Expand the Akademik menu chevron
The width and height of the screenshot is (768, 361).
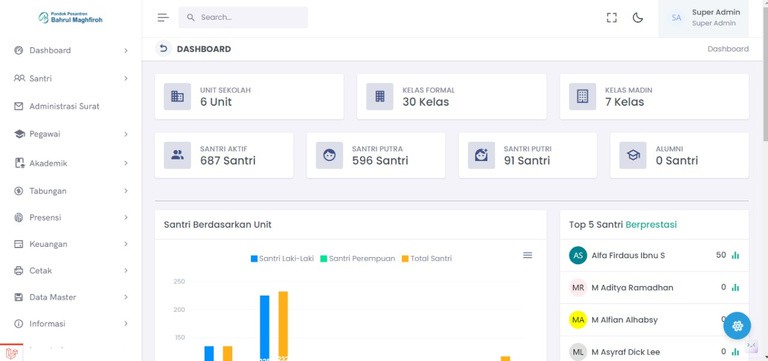pos(126,163)
